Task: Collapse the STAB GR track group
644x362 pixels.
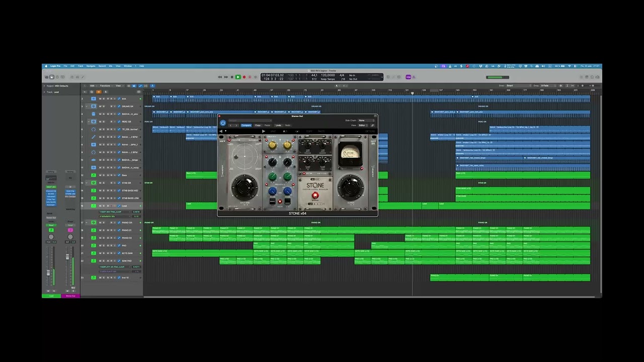Action: tap(87, 183)
